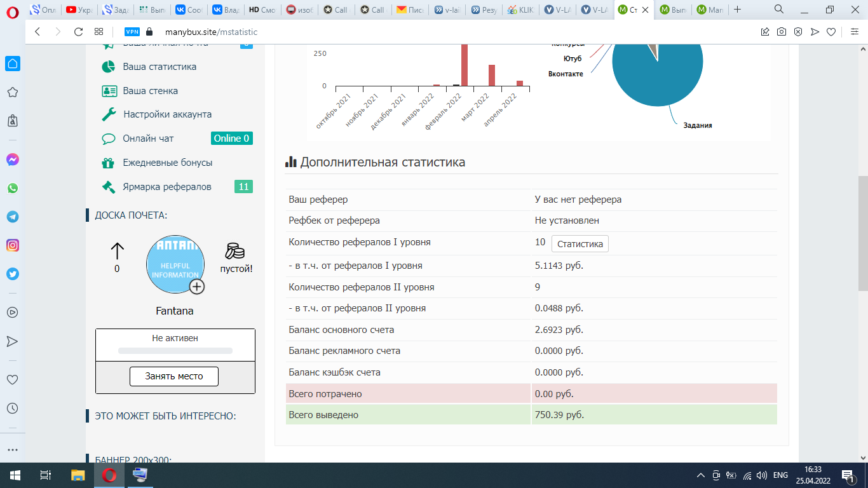This screenshot has height=488, width=868.
Task: Open Instagram from the Opera sidebar
Action: 12,245
